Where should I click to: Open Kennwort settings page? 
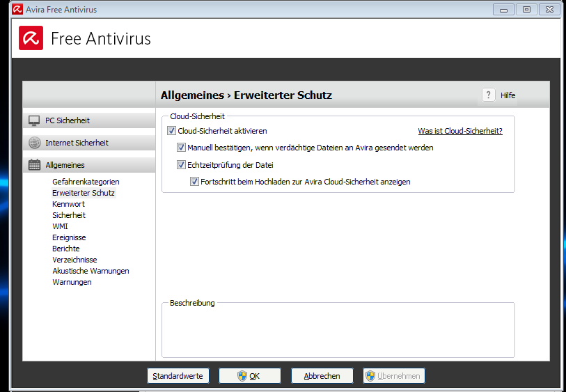(x=69, y=204)
